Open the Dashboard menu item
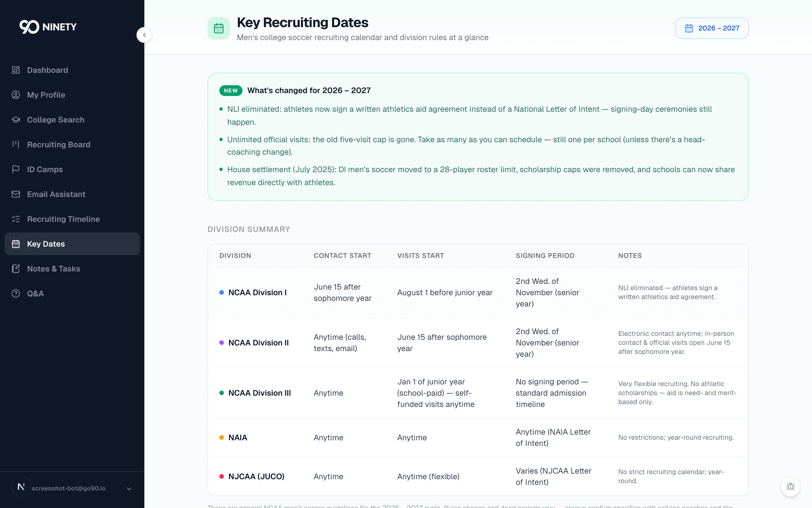Image resolution: width=812 pixels, height=508 pixels. (x=72, y=70)
